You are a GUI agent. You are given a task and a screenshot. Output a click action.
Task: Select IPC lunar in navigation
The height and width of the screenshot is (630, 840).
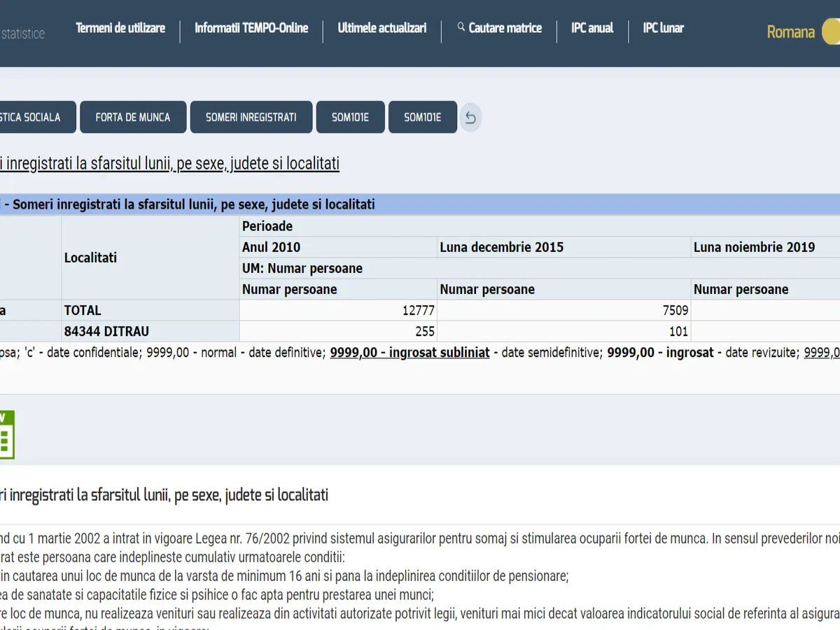663,28
